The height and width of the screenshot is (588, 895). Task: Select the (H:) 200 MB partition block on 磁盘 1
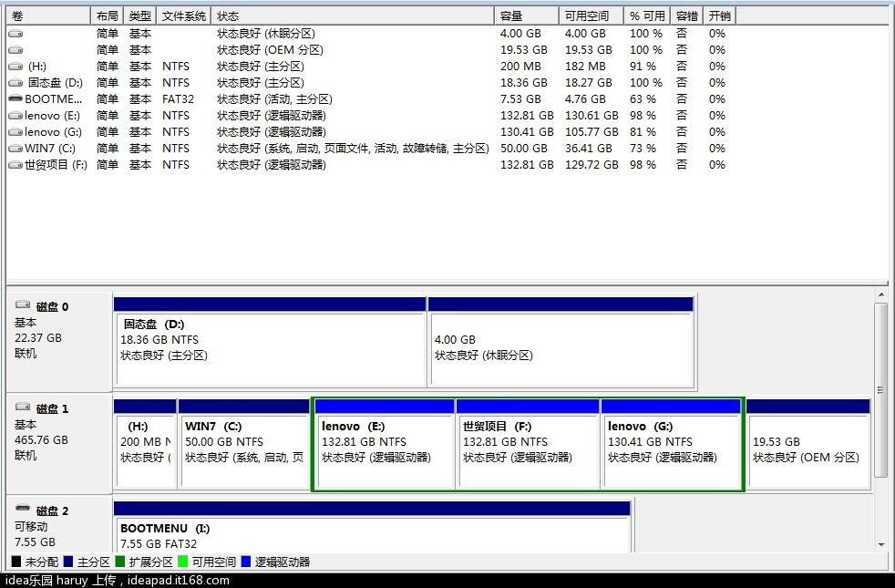145,444
